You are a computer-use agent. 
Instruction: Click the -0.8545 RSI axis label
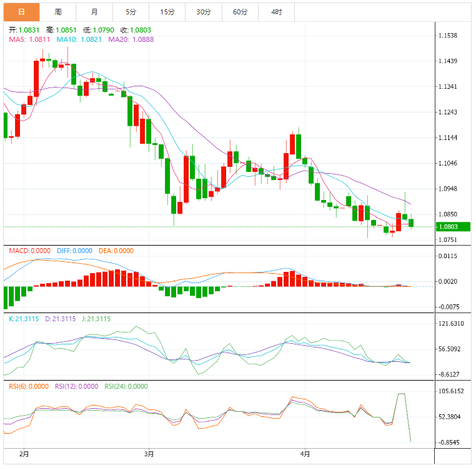pos(449,442)
